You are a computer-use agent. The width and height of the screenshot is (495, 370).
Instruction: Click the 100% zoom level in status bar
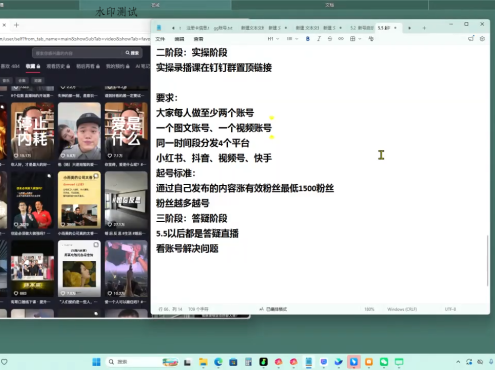[x=369, y=309]
